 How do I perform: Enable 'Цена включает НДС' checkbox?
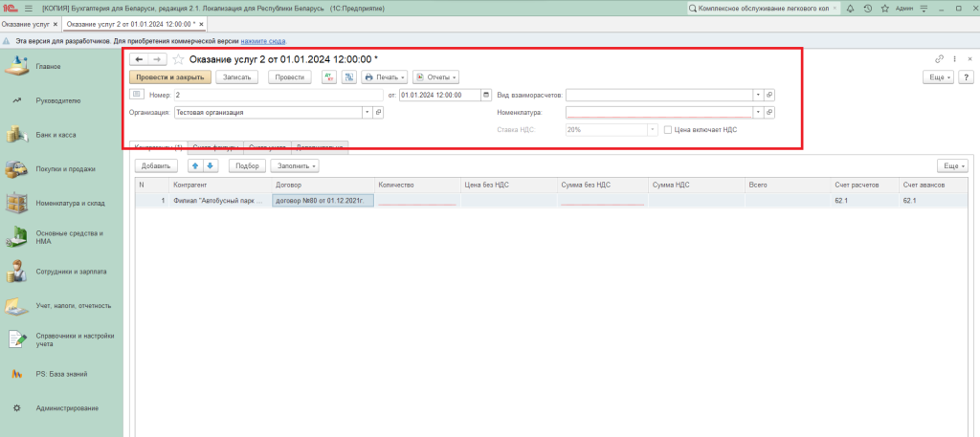pos(668,129)
